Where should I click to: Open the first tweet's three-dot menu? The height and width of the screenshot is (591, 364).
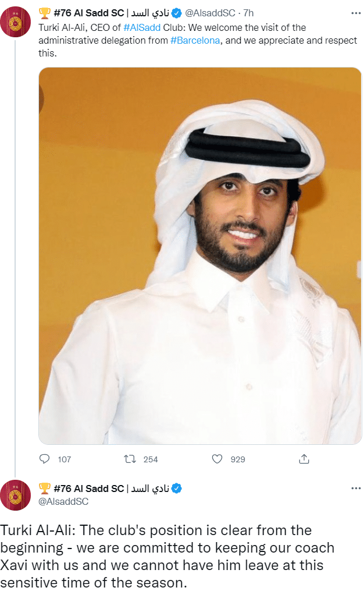point(356,13)
